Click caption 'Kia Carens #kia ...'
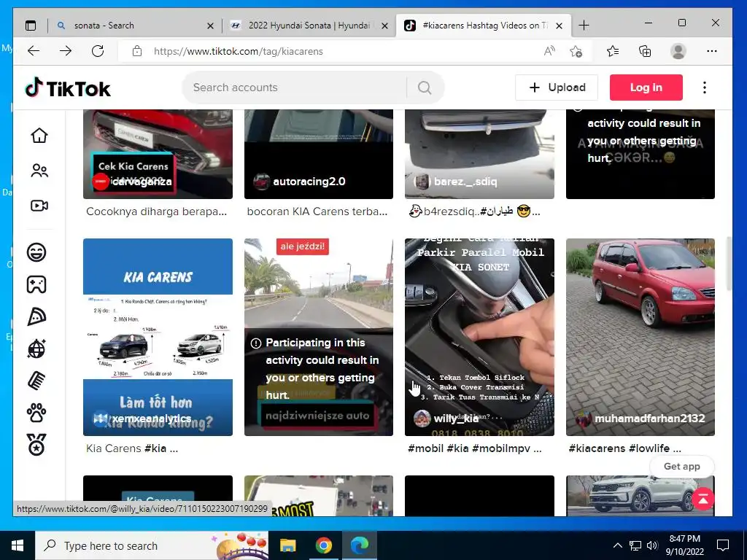The width and height of the screenshot is (747, 560). point(132,448)
